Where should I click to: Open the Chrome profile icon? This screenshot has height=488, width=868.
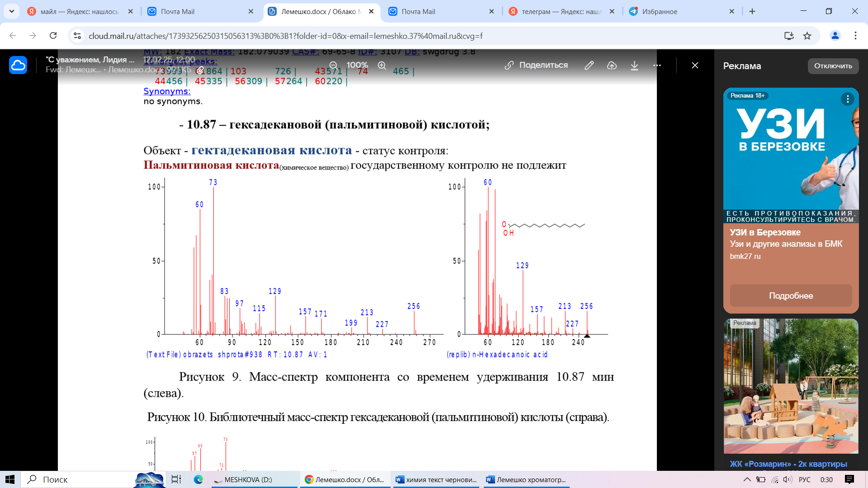(835, 36)
